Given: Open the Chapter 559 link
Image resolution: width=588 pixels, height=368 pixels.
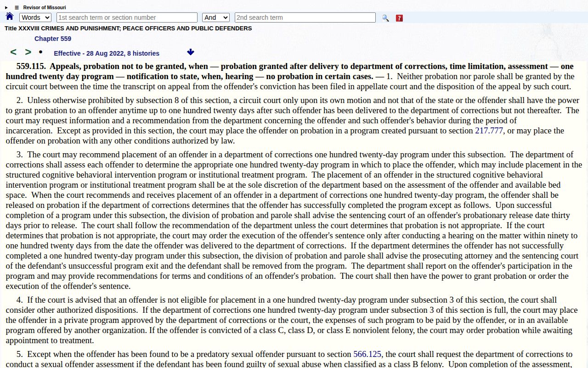Looking at the screenshot, I should coord(53,39).
